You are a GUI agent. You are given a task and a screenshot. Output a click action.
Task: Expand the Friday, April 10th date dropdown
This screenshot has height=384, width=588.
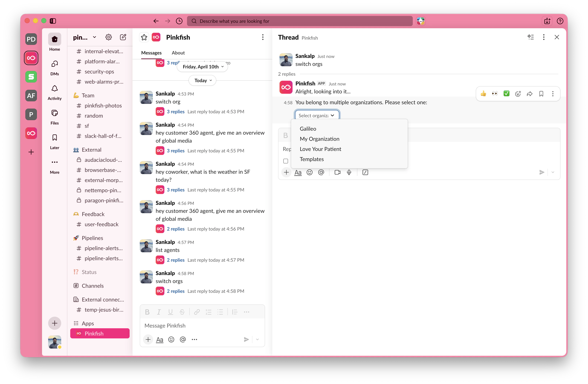point(202,66)
